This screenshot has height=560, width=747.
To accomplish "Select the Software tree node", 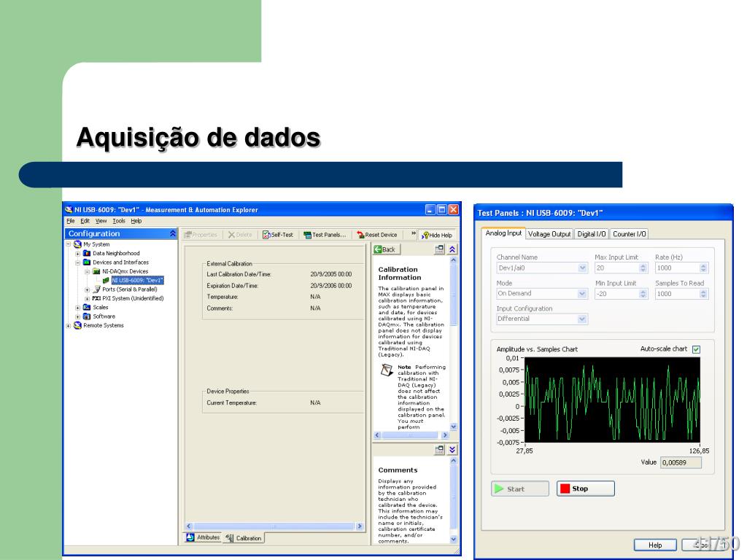I will click(104, 316).
